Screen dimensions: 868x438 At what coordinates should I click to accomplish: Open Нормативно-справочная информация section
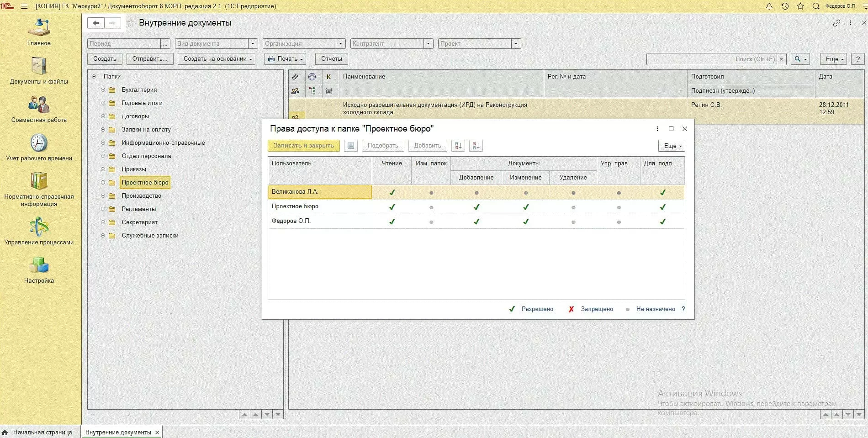(x=39, y=190)
